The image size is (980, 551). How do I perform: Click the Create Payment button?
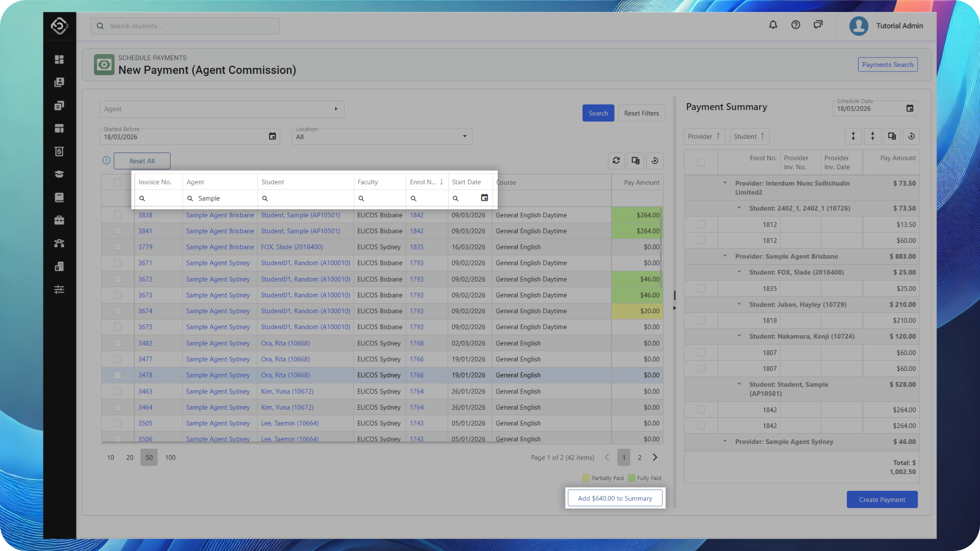tap(881, 499)
